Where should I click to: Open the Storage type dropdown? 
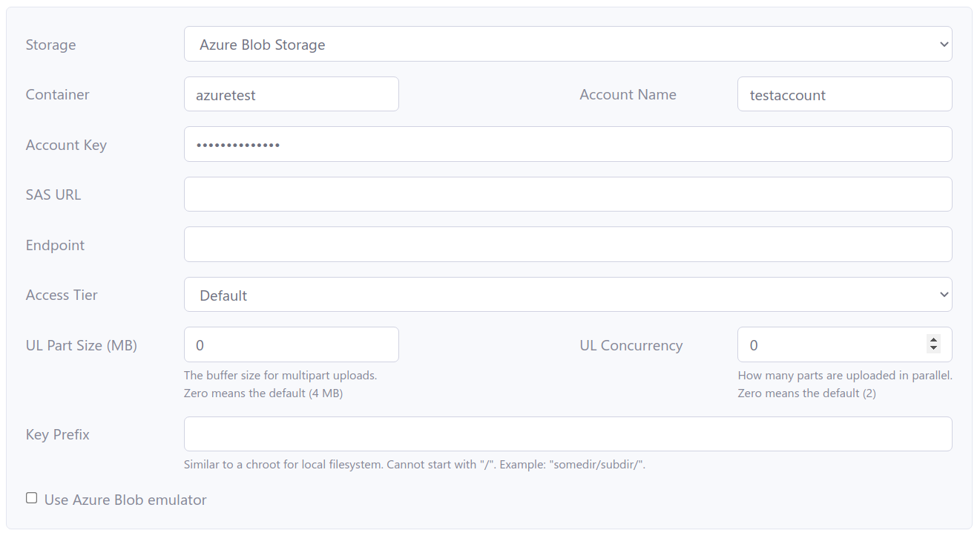coord(568,44)
